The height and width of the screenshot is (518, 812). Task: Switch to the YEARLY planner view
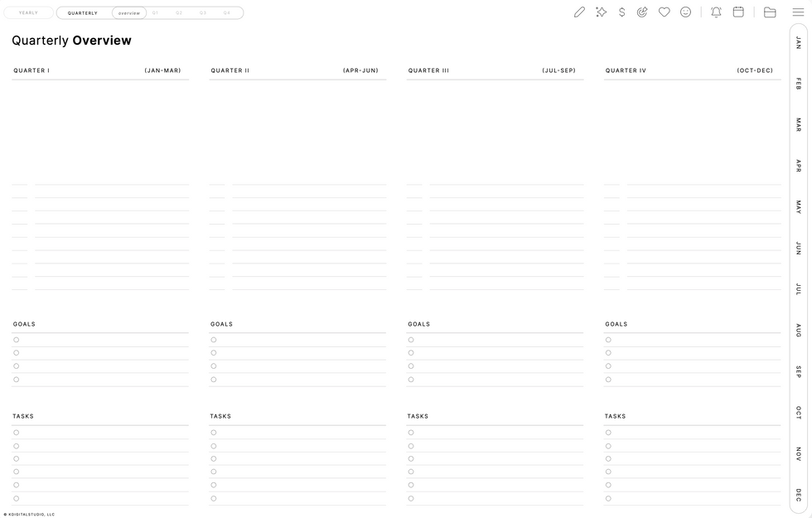28,12
